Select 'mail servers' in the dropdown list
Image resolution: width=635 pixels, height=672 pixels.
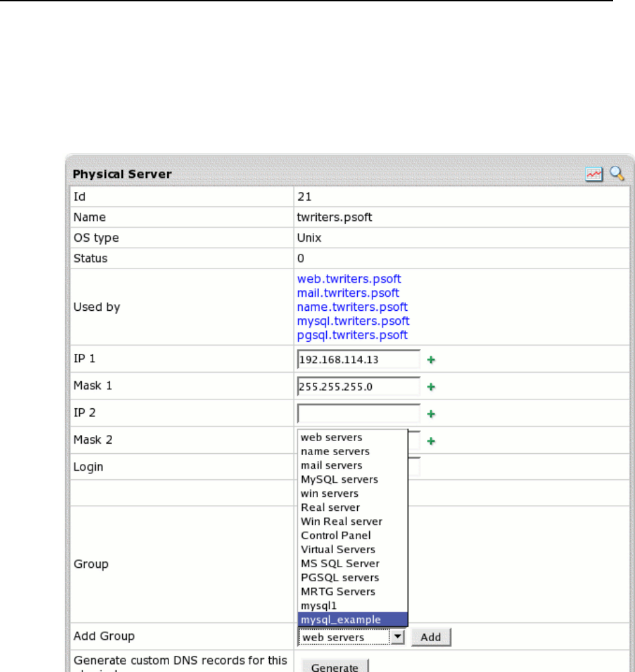(352, 465)
